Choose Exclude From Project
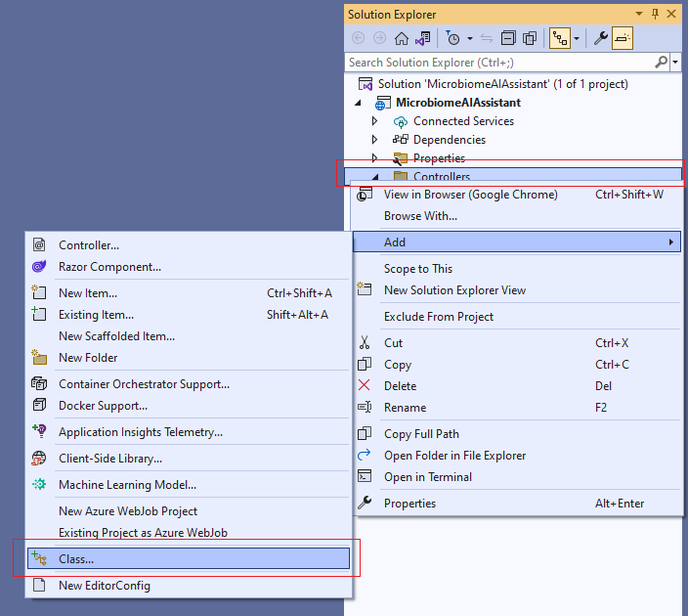Image resolution: width=688 pixels, height=616 pixels. click(517, 317)
